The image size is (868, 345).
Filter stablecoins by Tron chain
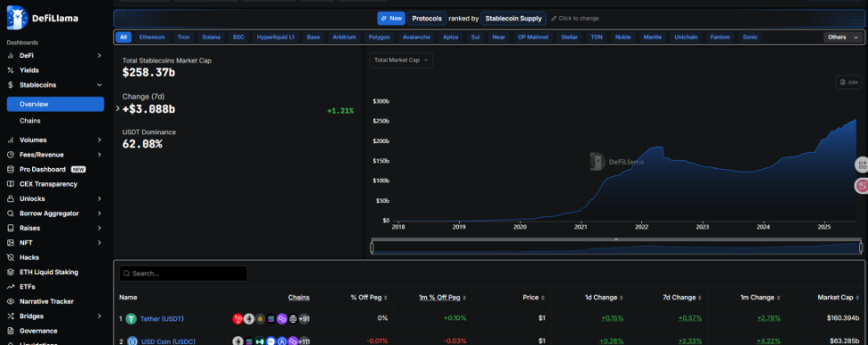click(x=184, y=38)
